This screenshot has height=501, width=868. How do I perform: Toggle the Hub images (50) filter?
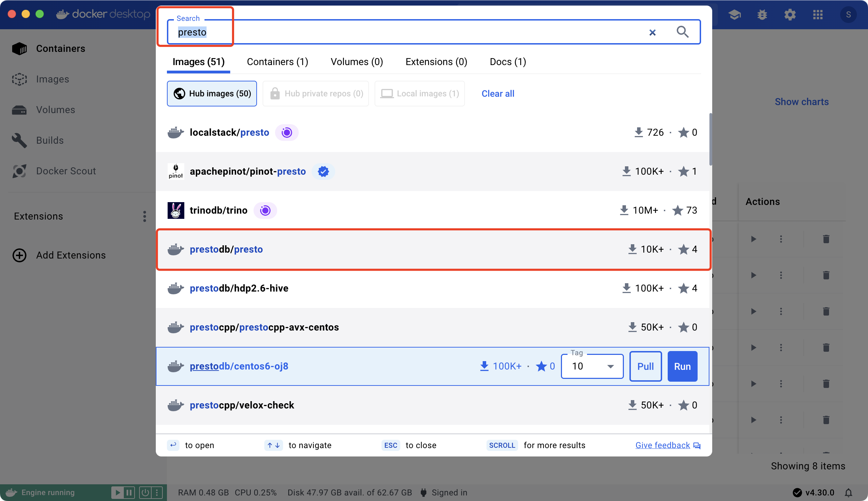pos(212,94)
